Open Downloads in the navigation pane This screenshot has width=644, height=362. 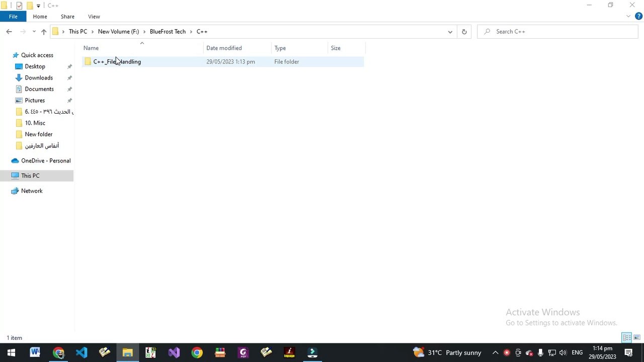tap(39, 77)
